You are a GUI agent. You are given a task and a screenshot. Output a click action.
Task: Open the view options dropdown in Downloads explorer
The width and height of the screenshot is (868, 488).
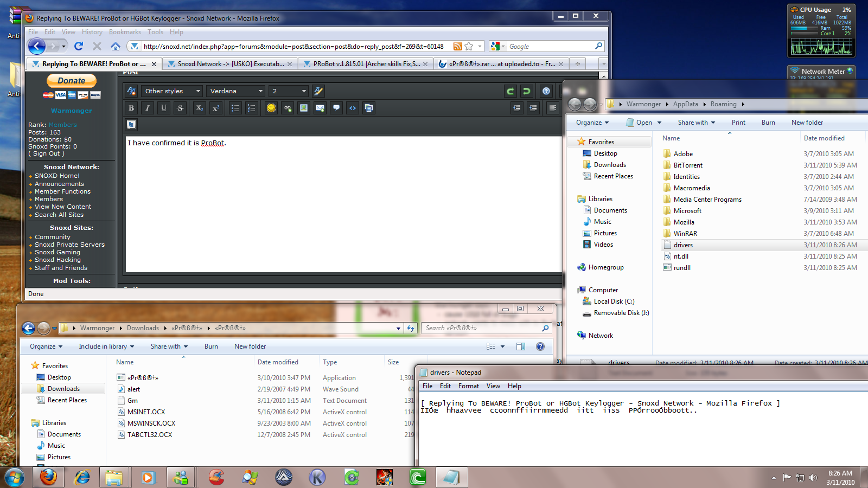tap(502, 346)
